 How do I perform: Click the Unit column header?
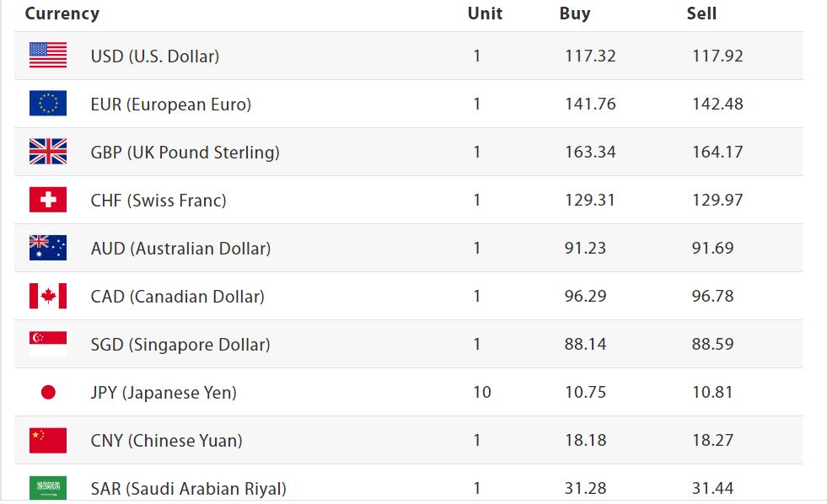point(485,13)
